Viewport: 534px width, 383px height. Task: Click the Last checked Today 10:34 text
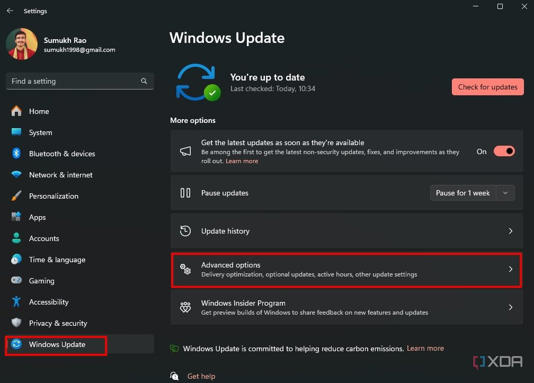click(273, 89)
